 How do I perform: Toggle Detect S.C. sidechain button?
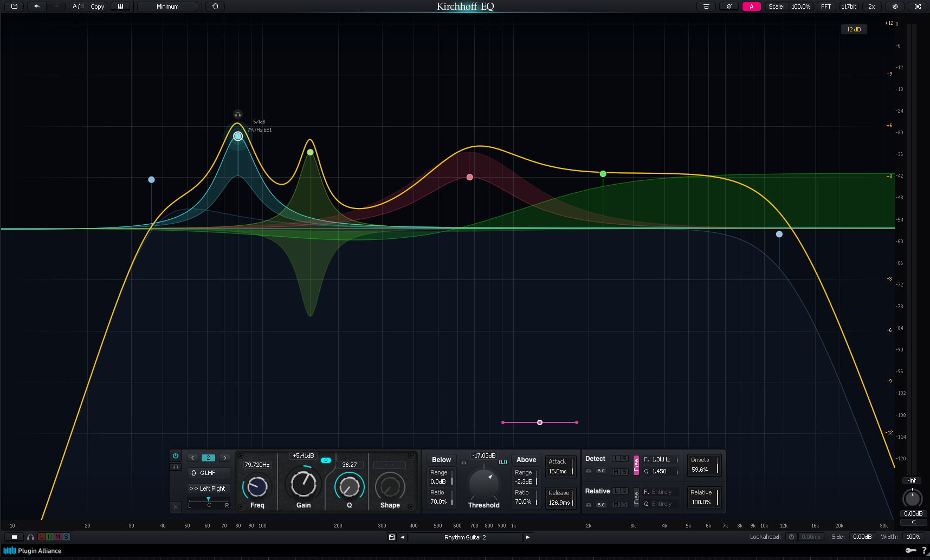[602, 471]
